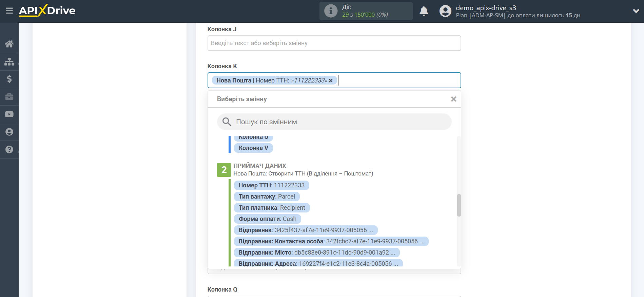Click the Колонка Q label
This screenshot has height=297, width=644.
[222, 290]
